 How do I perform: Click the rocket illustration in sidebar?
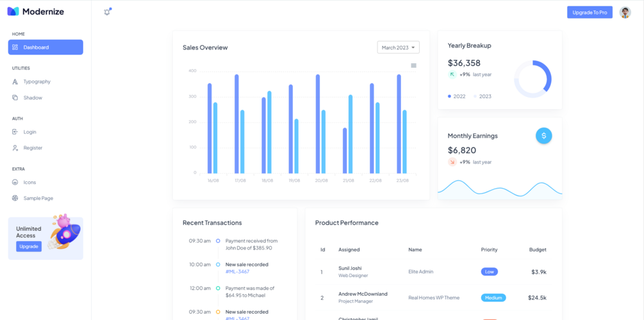(x=65, y=232)
